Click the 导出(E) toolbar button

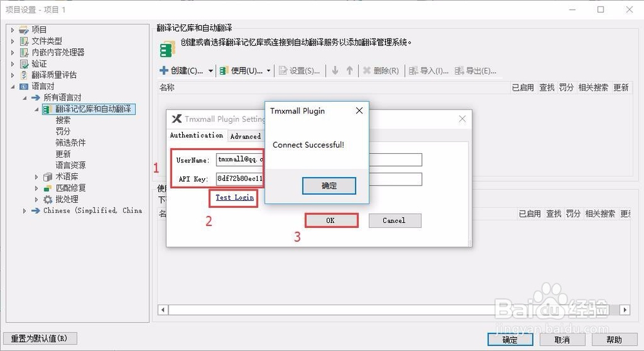click(475, 71)
